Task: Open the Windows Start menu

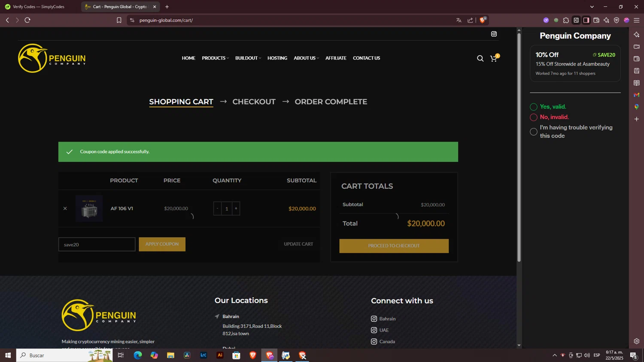Action: coord(8,355)
